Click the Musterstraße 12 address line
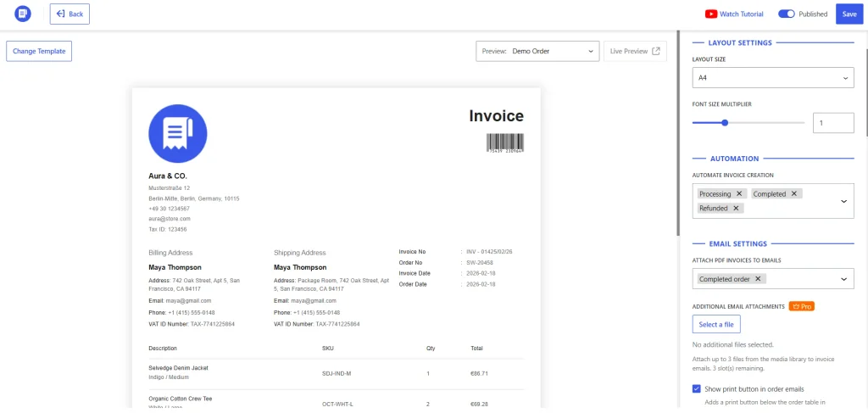Screen dimensions: 868x413 [x=169, y=188]
